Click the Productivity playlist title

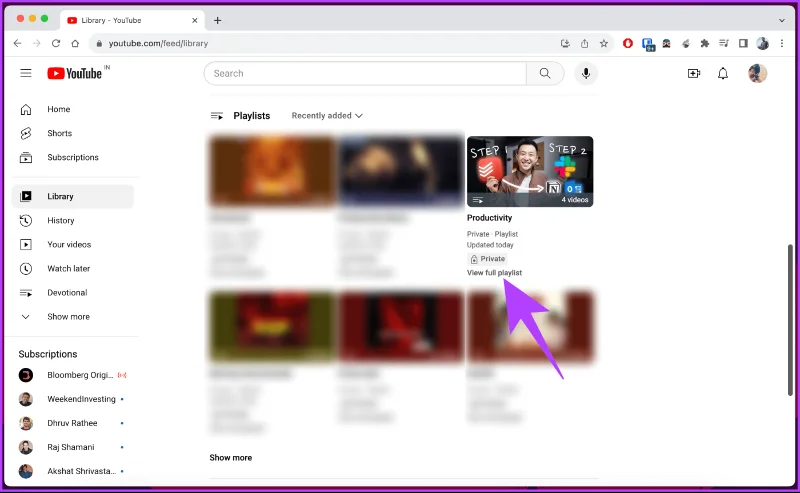click(489, 217)
